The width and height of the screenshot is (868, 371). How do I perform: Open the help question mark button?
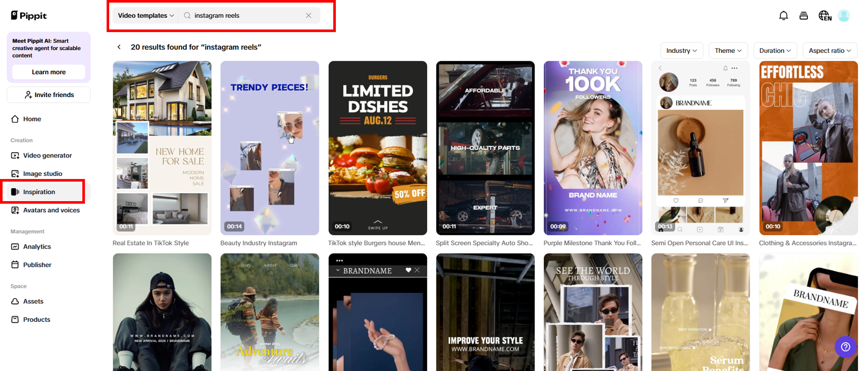click(x=845, y=347)
